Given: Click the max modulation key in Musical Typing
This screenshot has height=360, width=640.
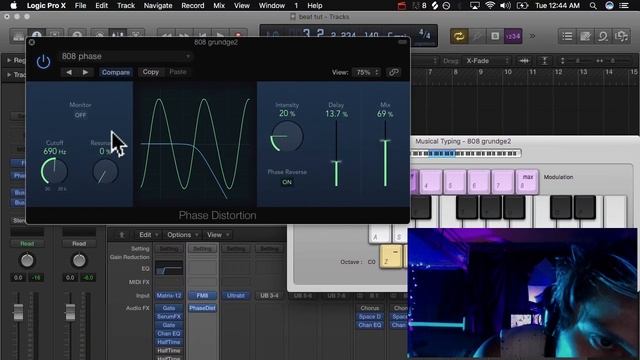Looking at the screenshot, I should (527, 182).
